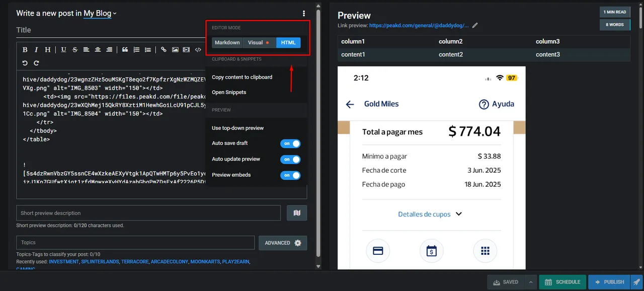Screen dimensions: 644x291
Task: Apply strikethrough from the toolbar
Action: tap(75, 50)
